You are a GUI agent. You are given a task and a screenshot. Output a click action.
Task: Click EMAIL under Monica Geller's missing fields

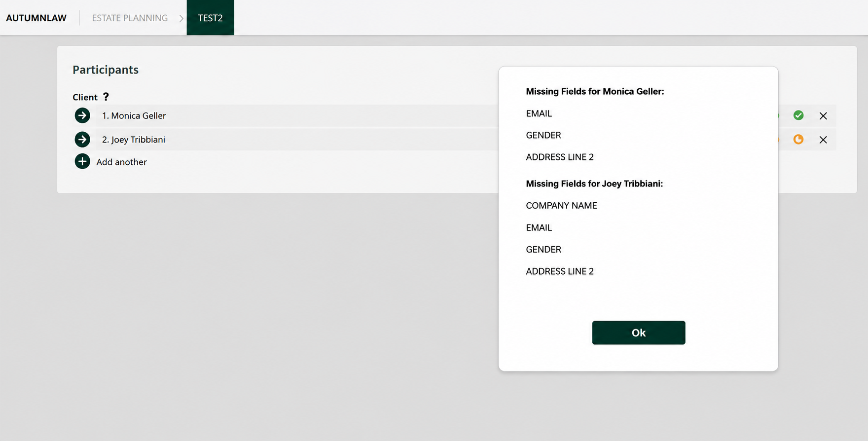(x=539, y=113)
